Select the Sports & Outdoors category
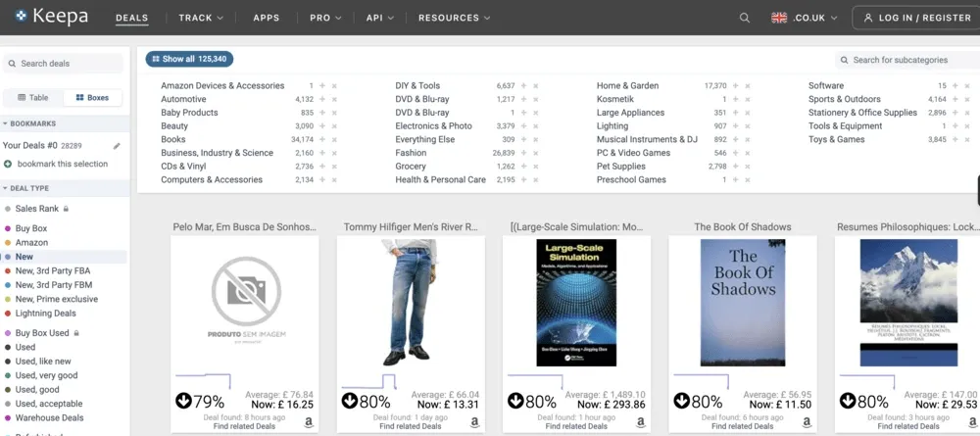 click(x=845, y=99)
